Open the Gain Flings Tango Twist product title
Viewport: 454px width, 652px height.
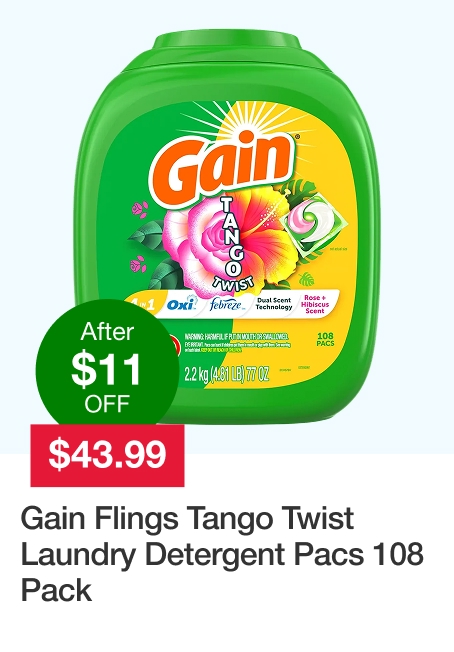222,554
